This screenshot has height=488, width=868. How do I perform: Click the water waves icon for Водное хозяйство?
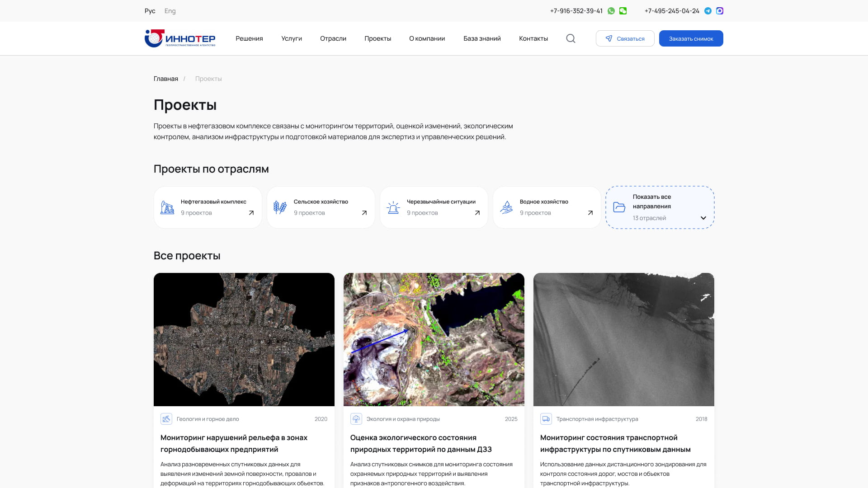pos(506,207)
